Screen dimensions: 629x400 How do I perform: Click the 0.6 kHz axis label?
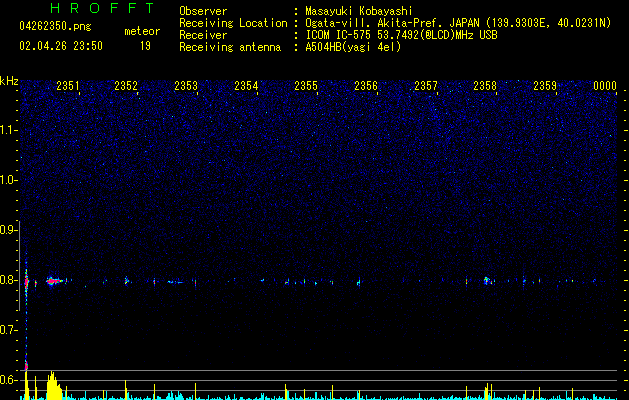[x=9, y=380]
